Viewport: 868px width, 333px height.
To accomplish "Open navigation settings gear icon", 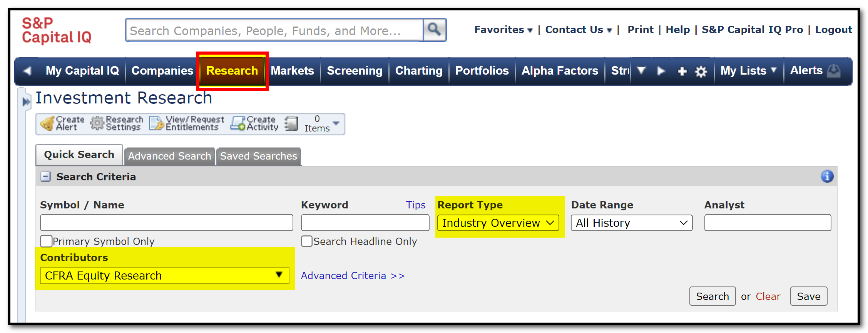I will coord(701,71).
